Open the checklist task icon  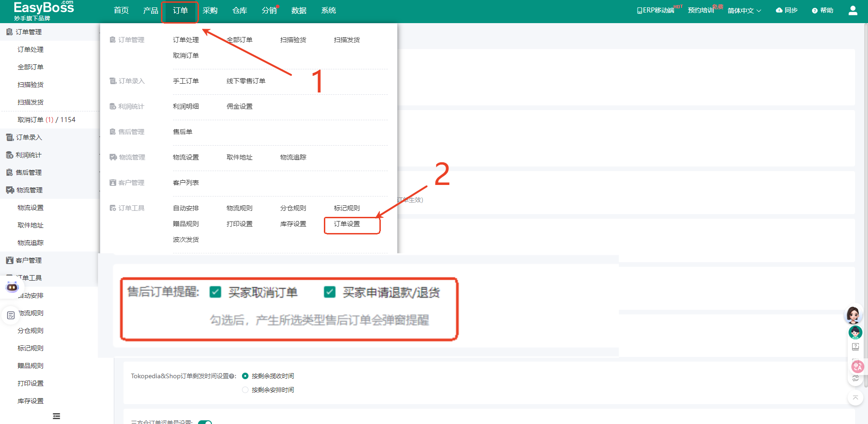[11, 315]
